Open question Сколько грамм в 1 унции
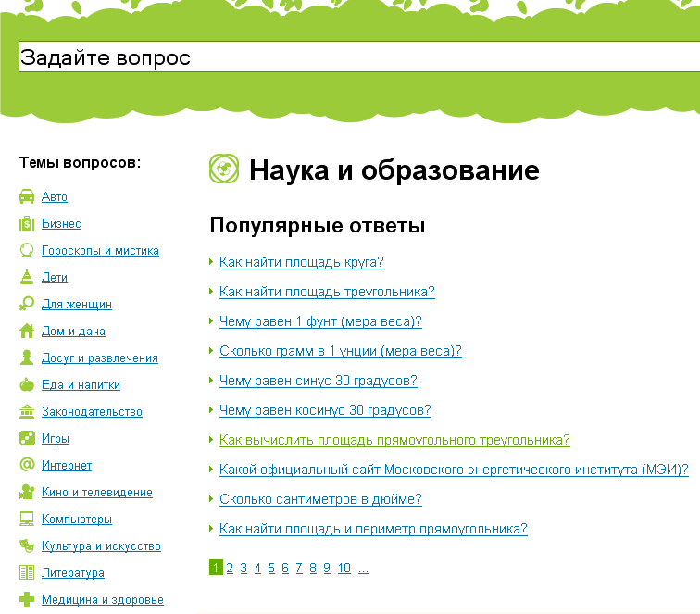This screenshot has height=614, width=700. [340, 351]
